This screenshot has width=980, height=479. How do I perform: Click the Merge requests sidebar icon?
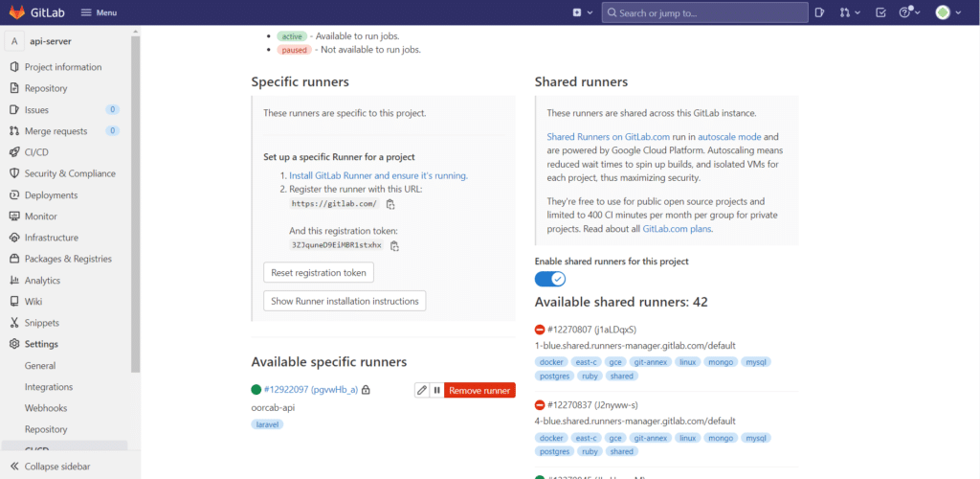[x=14, y=130]
